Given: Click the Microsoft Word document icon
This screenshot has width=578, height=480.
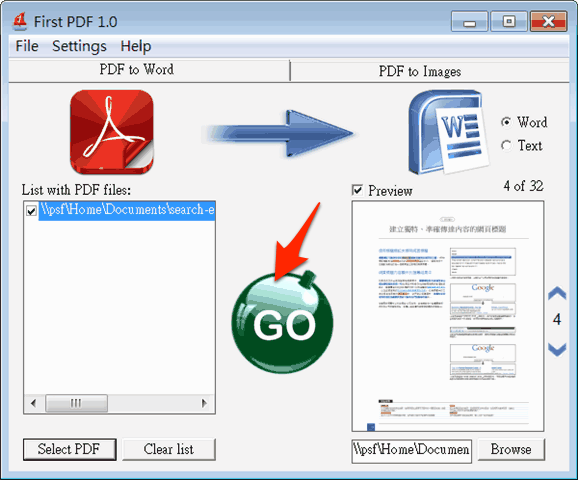Looking at the screenshot, I should pos(449,132).
